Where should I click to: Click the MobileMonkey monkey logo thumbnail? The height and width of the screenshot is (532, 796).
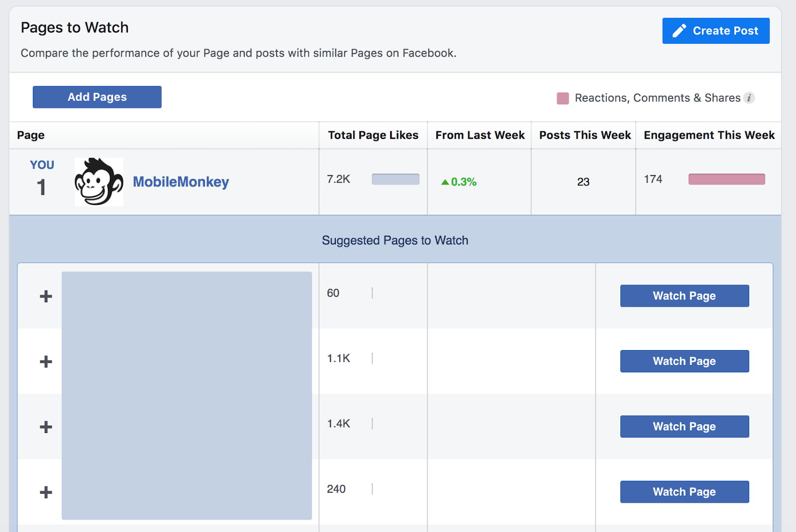tap(99, 182)
